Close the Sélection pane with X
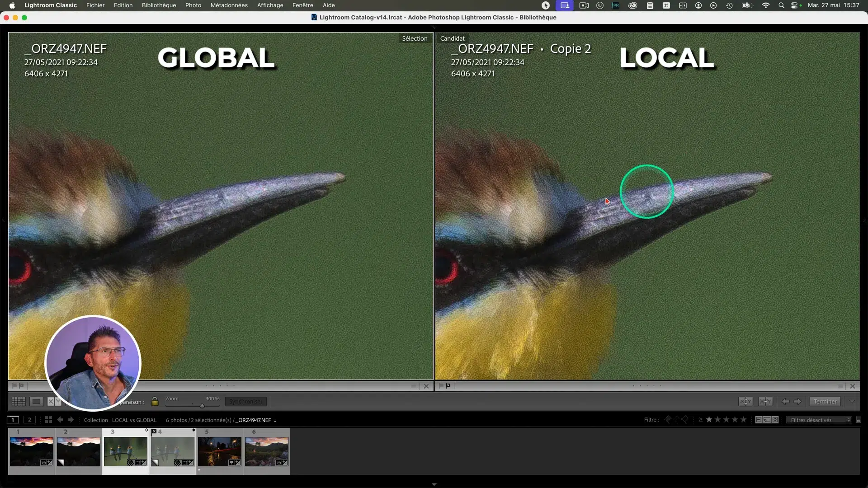This screenshot has height=488, width=868. coord(426,386)
